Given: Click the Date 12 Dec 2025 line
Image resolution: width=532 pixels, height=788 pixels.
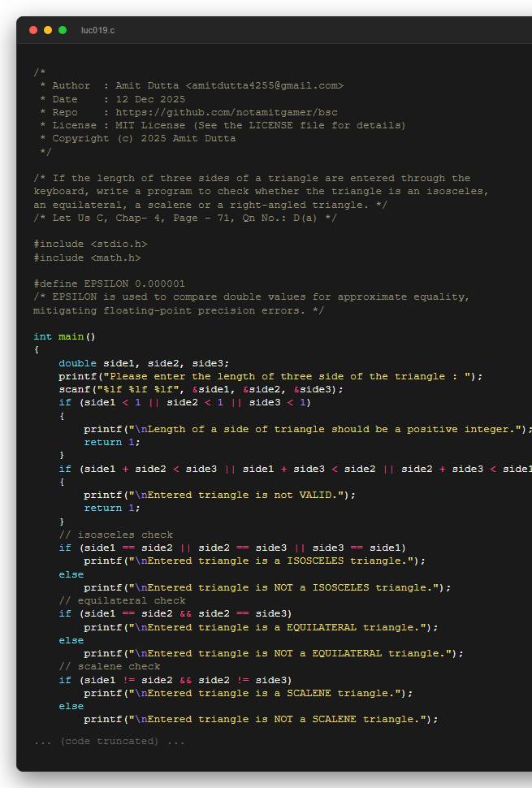Looking at the screenshot, I should coord(113,99).
